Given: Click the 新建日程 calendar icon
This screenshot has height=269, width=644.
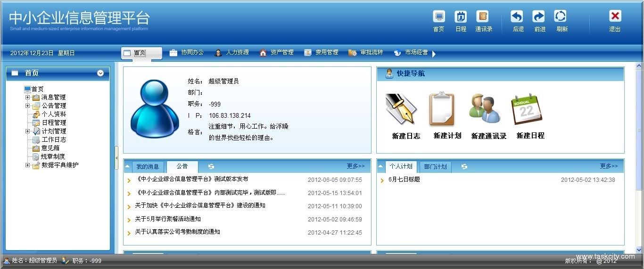Looking at the screenshot, I should click(x=527, y=109).
